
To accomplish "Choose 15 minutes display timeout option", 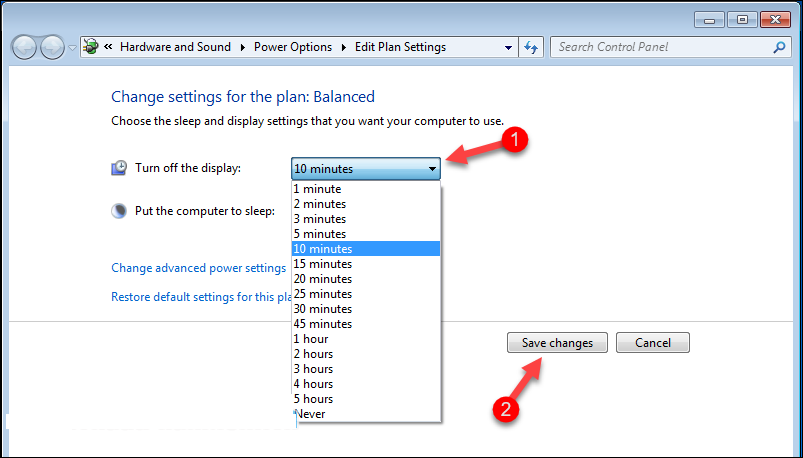I will (322, 264).
